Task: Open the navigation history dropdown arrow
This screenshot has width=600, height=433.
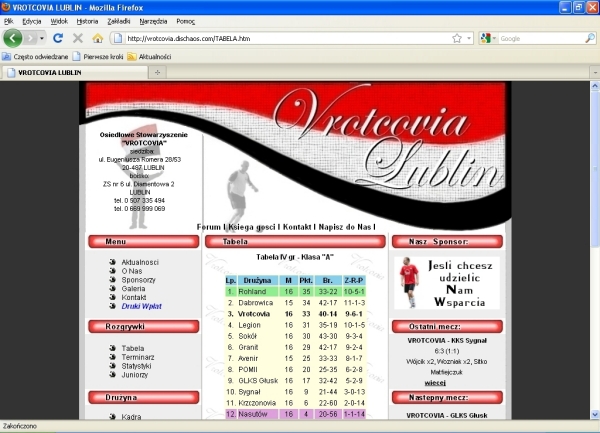Action: 42,38
